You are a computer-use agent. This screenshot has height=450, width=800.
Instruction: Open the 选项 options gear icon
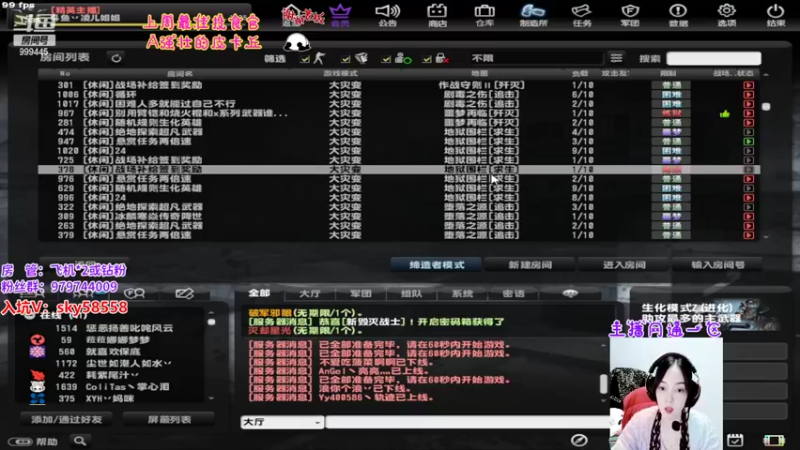[727, 14]
